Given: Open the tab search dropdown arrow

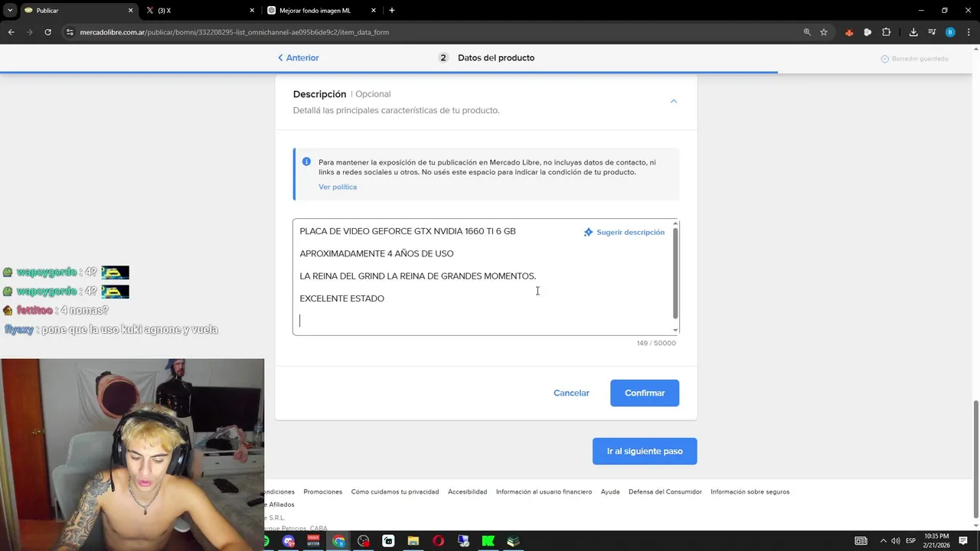Looking at the screenshot, I should 10,11.
